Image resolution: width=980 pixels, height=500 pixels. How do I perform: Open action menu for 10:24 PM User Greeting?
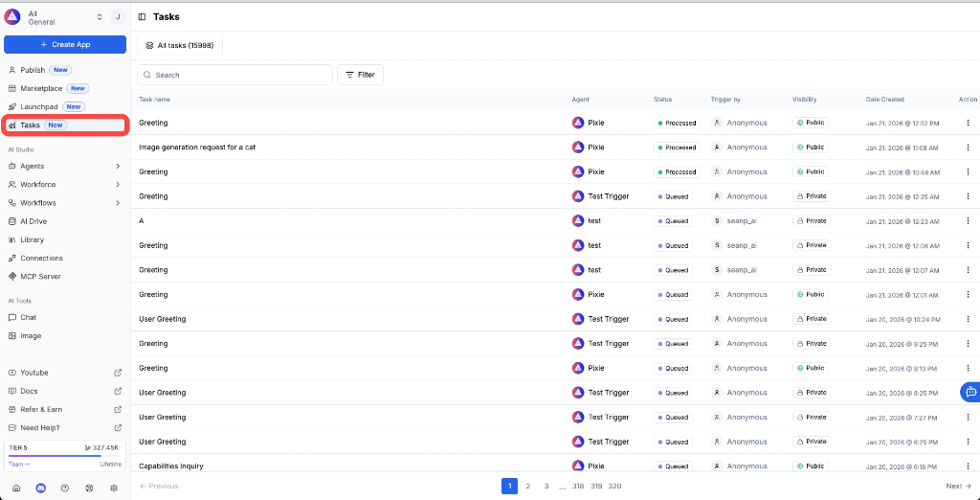968,319
